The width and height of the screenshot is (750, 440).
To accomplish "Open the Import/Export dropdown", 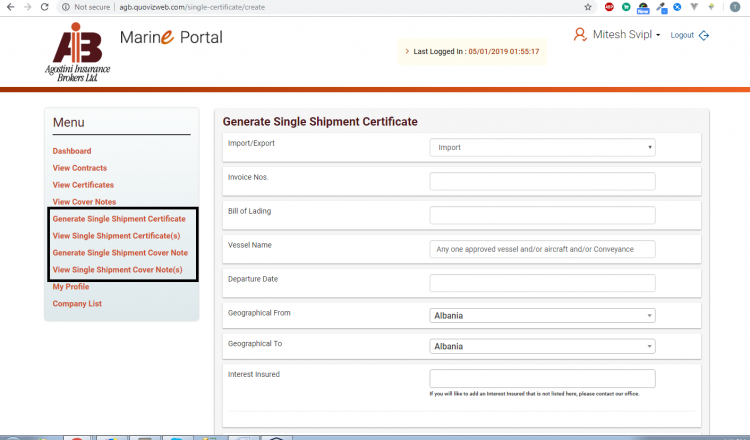I will pos(542,147).
